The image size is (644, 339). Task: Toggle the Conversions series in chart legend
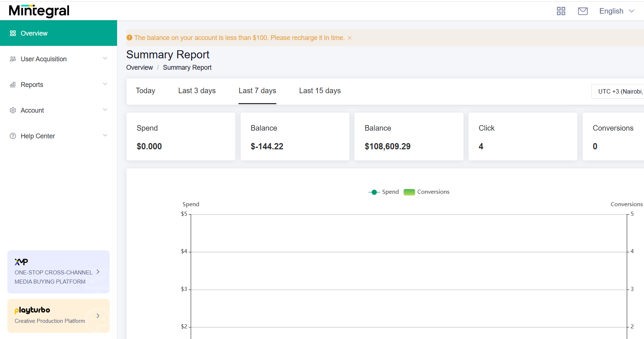(426, 192)
